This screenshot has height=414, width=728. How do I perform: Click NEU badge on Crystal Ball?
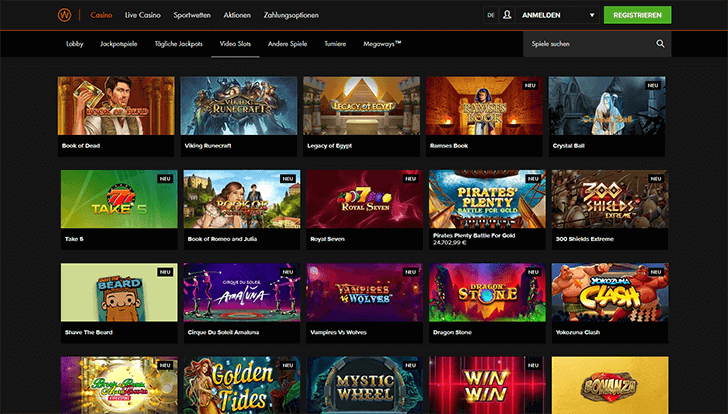(x=653, y=85)
